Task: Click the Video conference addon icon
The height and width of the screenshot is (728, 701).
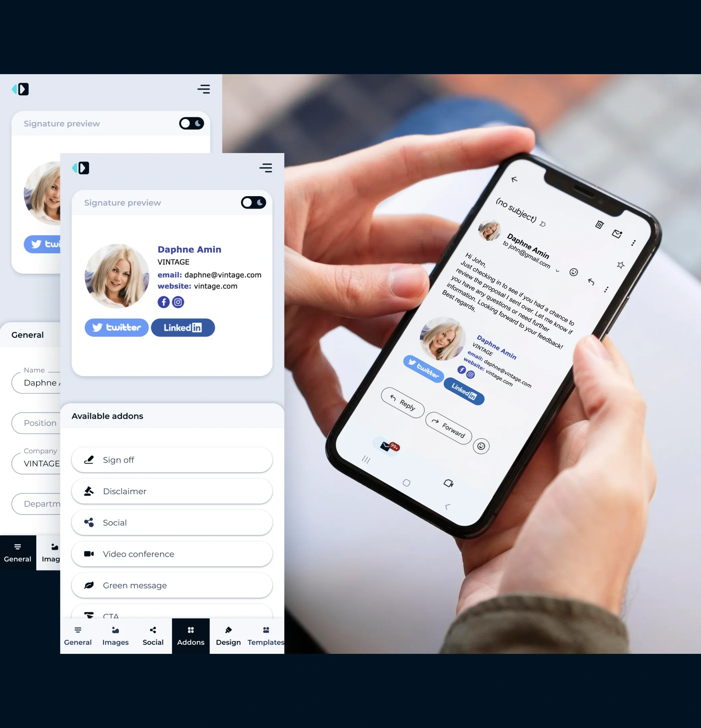Action: [88, 554]
